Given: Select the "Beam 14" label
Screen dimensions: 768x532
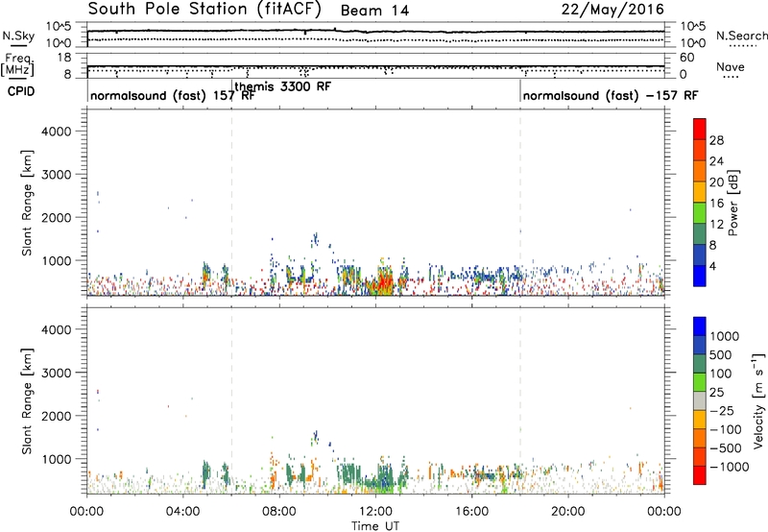Looking at the screenshot, I should tap(374, 11).
